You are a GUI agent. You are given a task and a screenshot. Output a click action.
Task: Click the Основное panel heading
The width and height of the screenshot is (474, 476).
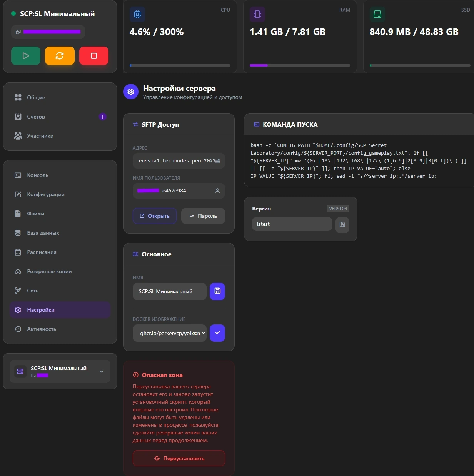[x=157, y=254]
